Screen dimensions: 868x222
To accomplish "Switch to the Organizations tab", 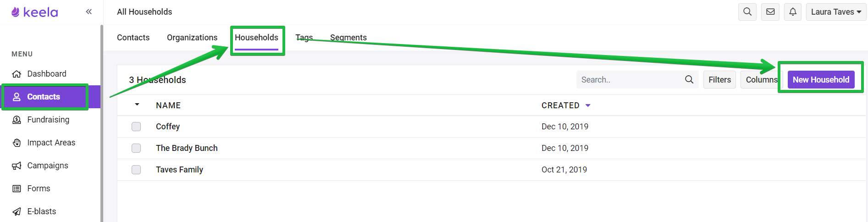I will (x=192, y=38).
